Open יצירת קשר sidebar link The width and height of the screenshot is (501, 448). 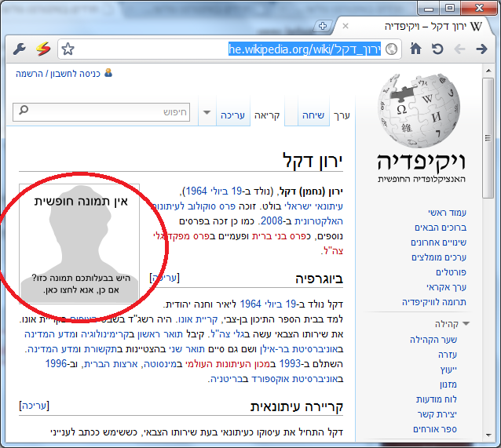pyautogui.click(x=437, y=414)
